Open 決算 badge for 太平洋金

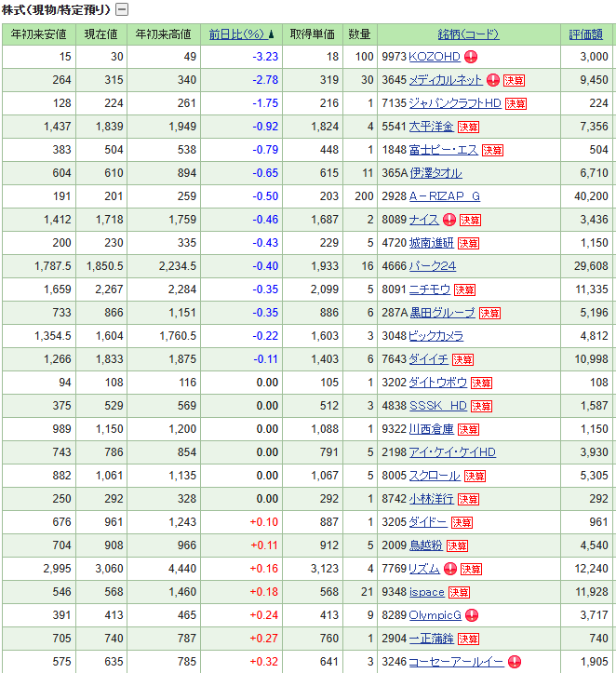(468, 127)
